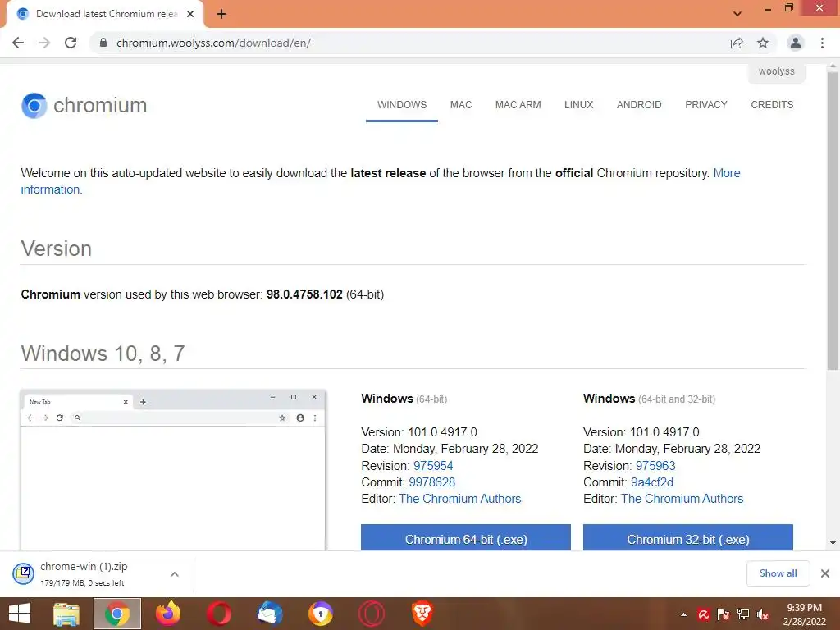Open The Chromium Authors link under 64-bit
Screen dimensions: 840x630
[x=459, y=499]
